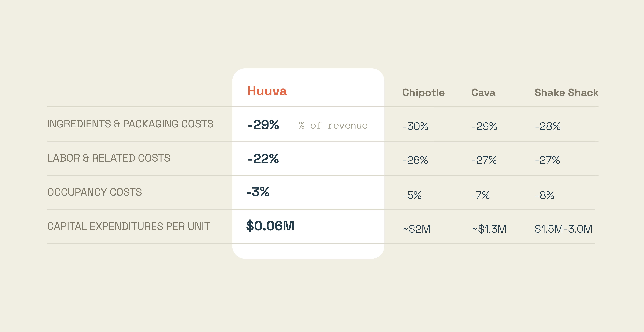Image resolution: width=644 pixels, height=332 pixels.
Task: Select Chipotle's ~$2M capital expenditure value
Action: (416, 229)
